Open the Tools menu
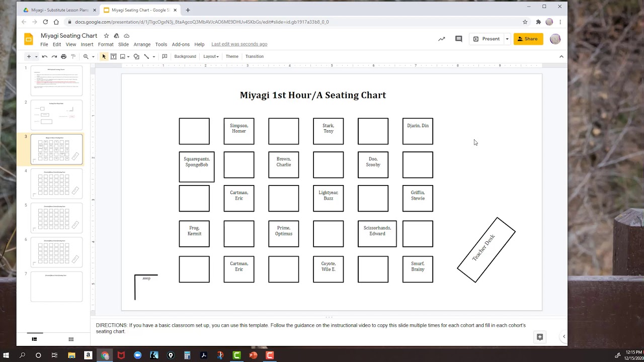Screen dimensions: 644x362 (x=161, y=44)
